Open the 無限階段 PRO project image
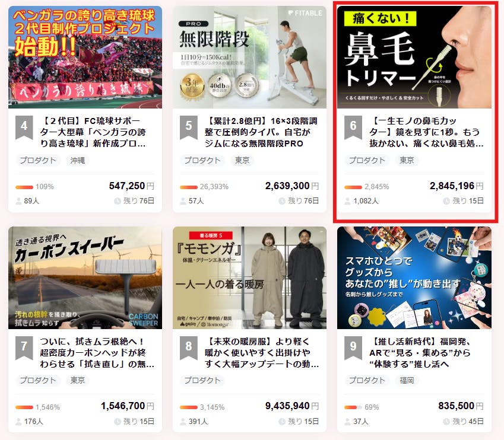The image size is (504, 440). [x=249, y=57]
